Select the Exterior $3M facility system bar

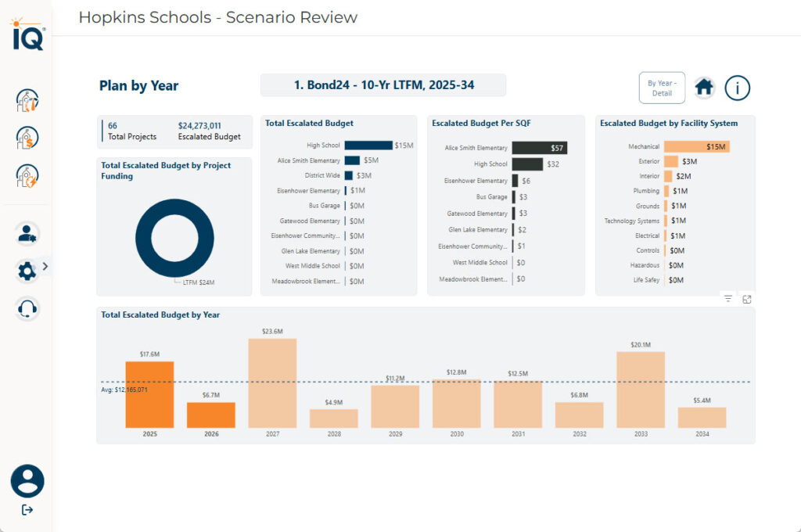[670, 161]
